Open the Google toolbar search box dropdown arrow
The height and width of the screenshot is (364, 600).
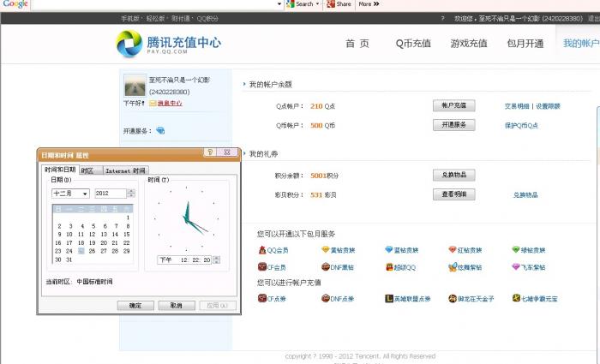pos(279,4)
